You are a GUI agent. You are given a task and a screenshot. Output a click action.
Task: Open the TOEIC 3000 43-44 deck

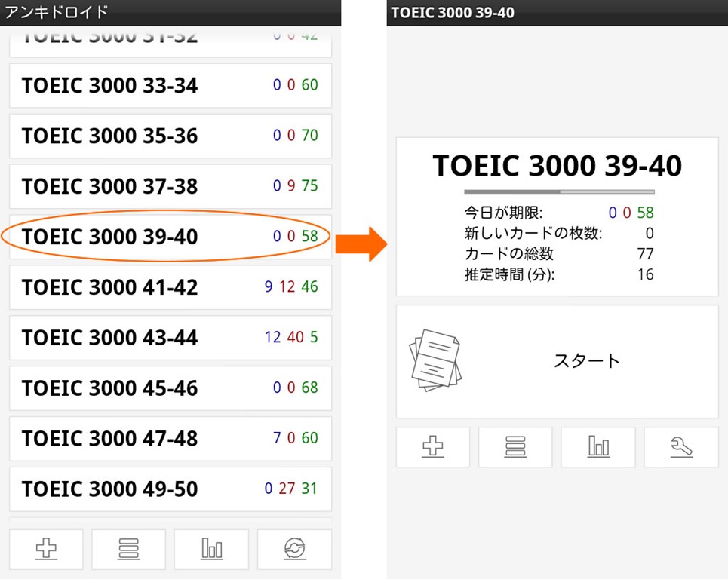(x=170, y=338)
